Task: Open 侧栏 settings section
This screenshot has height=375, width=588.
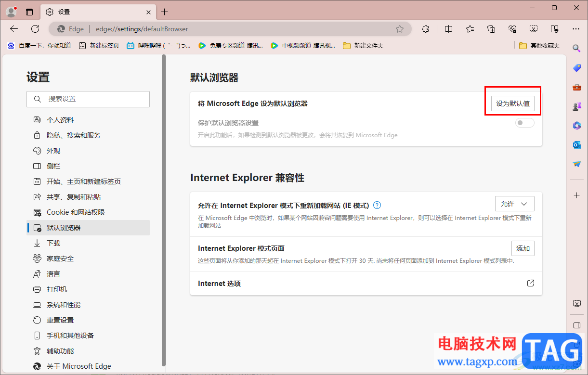Action: pos(88,166)
